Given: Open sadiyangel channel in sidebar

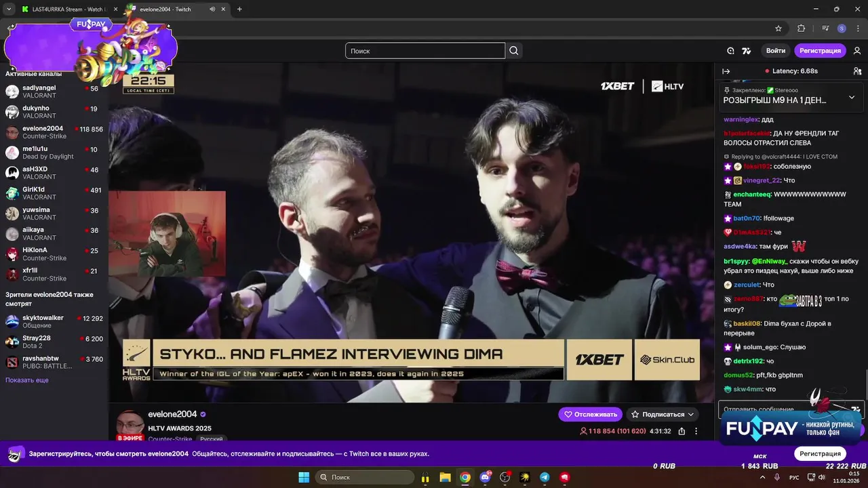Looking at the screenshot, I should 53,91.
